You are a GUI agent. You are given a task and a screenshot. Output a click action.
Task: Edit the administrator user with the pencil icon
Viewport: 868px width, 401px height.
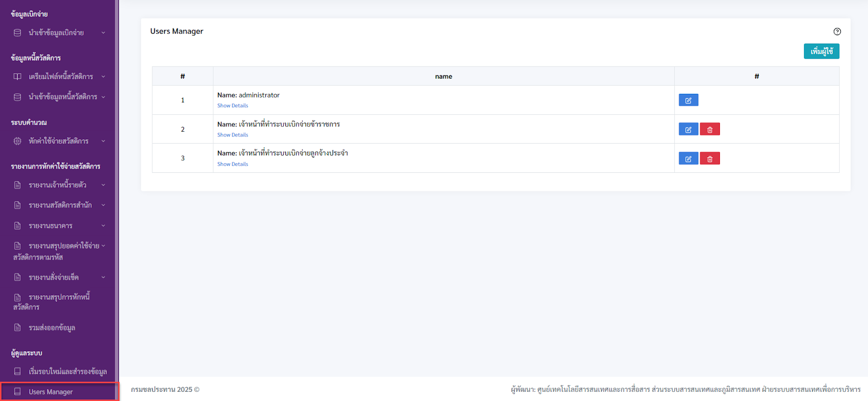[688, 100]
